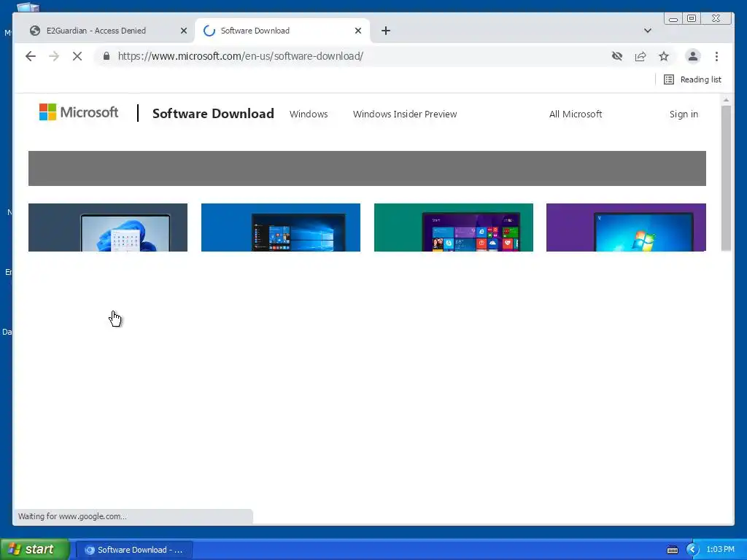Click the scrollbar up arrow
Viewport: 747px width, 560px height.
click(726, 100)
